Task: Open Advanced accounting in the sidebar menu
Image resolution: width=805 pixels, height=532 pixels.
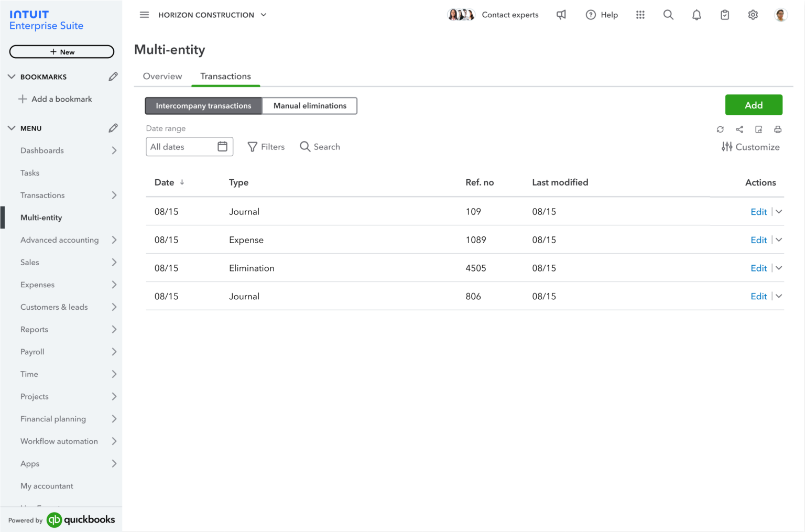Action: (60, 240)
